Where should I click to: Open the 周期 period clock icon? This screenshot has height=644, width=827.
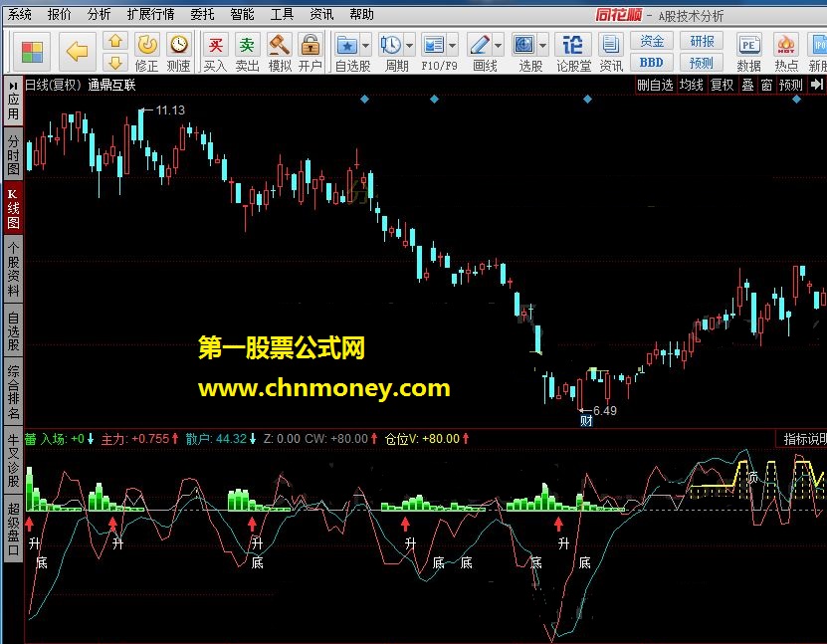(391, 46)
